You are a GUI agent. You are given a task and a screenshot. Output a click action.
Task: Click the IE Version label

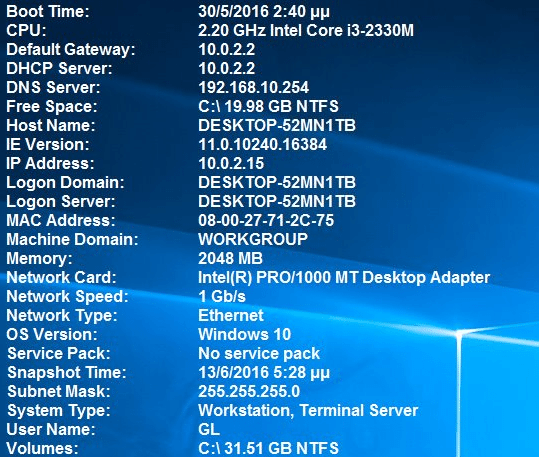(x=48, y=144)
